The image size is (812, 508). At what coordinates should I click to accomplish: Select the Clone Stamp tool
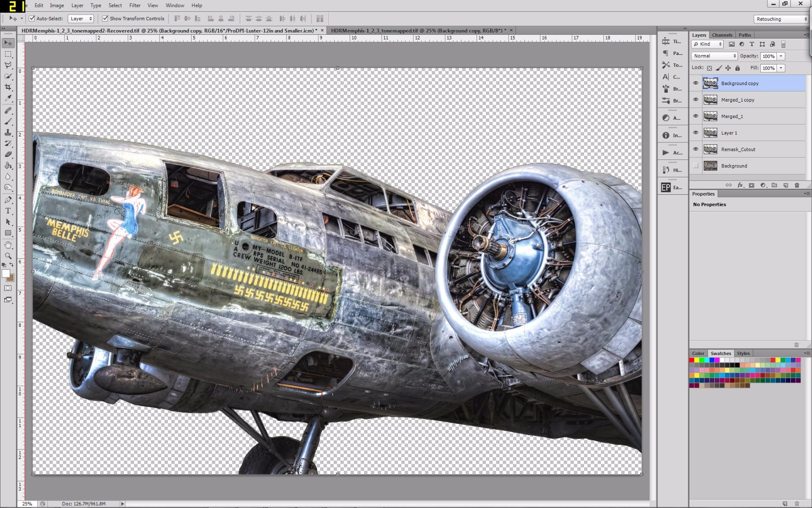(8, 133)
